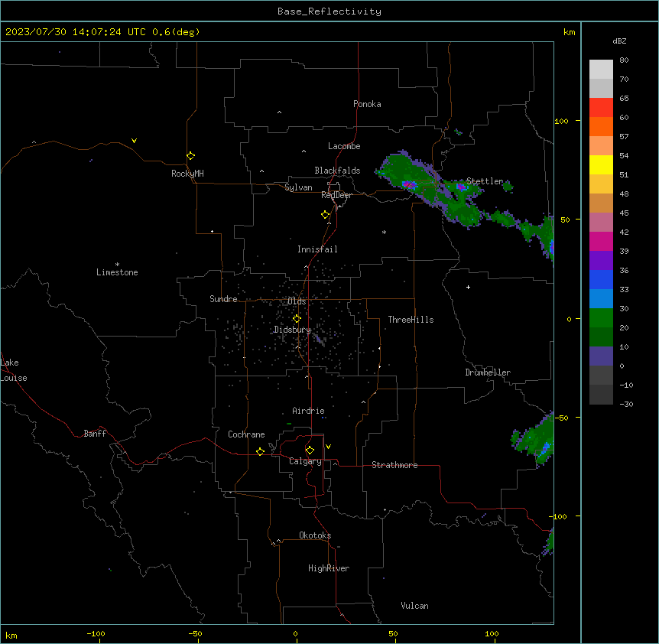Click the yellow diamond marker south of RedDeer
Screen dimensions: 659x644
tap(326, 215)
